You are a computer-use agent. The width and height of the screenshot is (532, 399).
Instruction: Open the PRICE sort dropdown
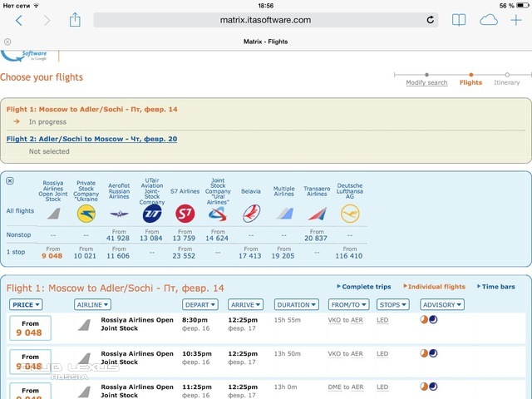pyautogui.click(x=26, y=305)
